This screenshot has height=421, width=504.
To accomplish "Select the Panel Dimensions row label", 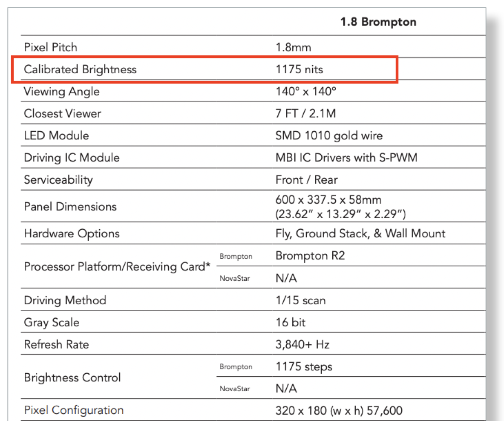I will [x=70, y=207].
